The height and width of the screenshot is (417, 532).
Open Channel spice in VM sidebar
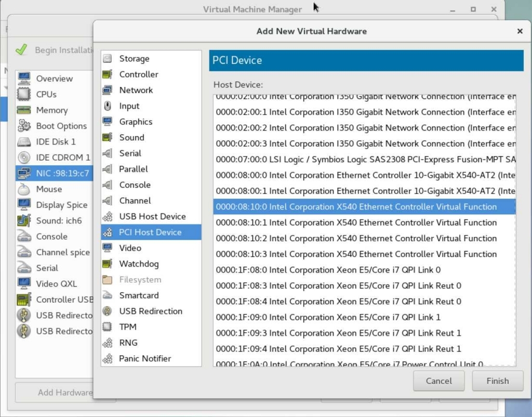tap(54, 252)
